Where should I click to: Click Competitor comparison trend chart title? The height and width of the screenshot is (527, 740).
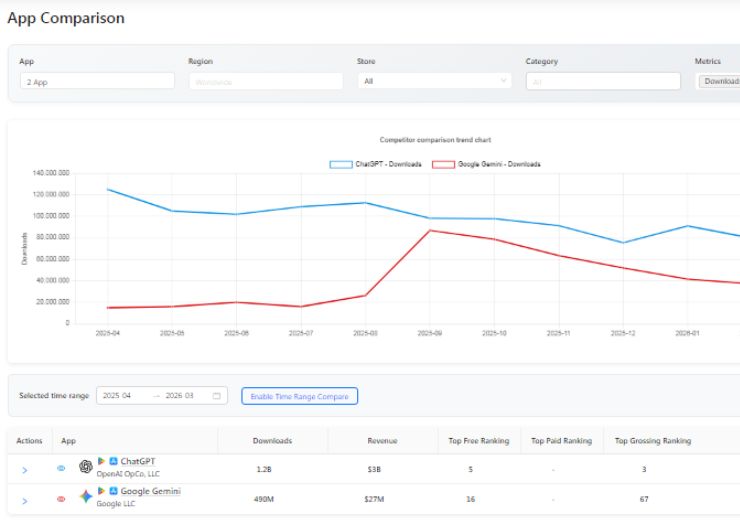coord(435,140)
